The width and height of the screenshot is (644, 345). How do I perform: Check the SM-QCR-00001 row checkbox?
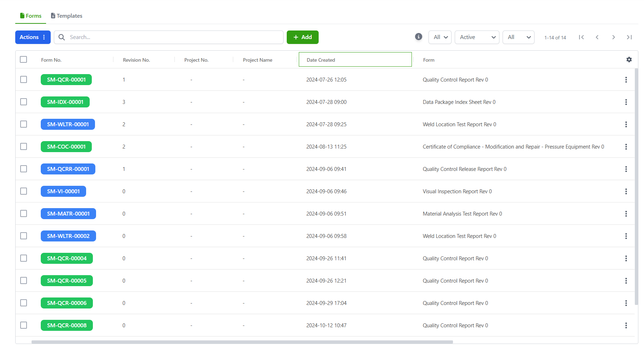(x=24, y=79)
